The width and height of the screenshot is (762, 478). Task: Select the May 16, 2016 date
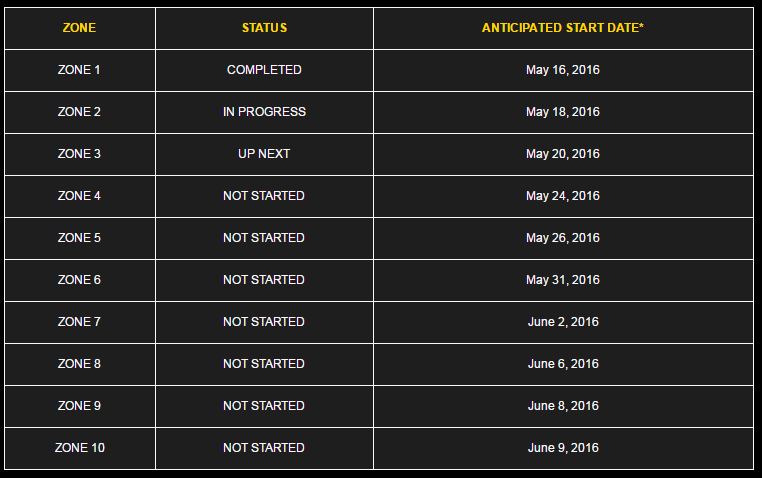563,70
